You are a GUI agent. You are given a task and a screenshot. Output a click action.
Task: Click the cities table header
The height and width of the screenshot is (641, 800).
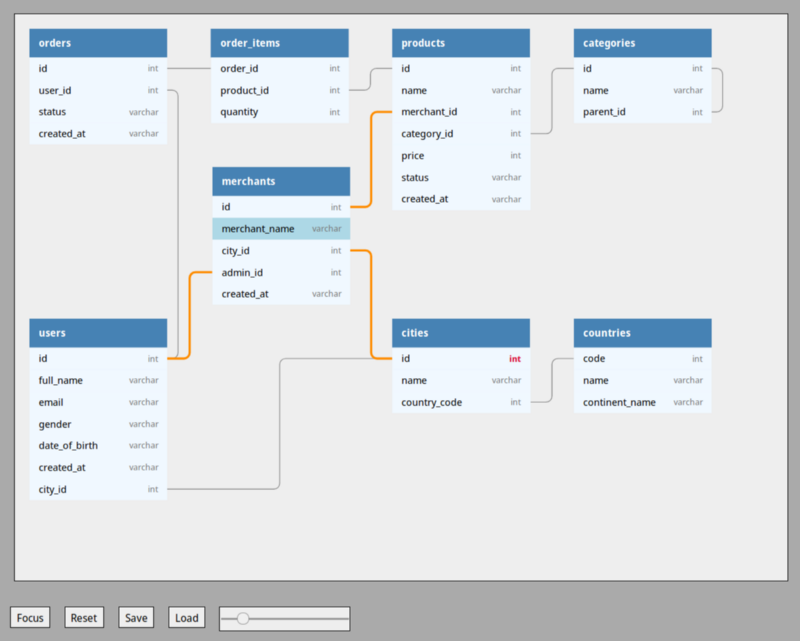tap(460, 333)
